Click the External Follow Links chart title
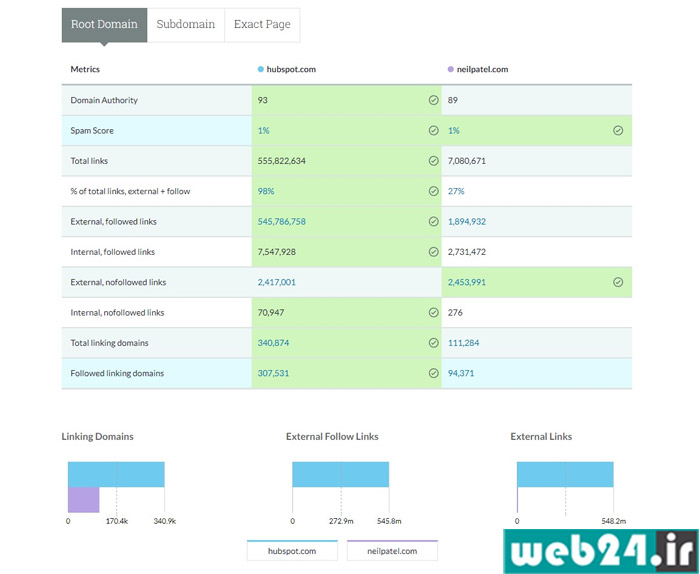 tap(332, 437)
